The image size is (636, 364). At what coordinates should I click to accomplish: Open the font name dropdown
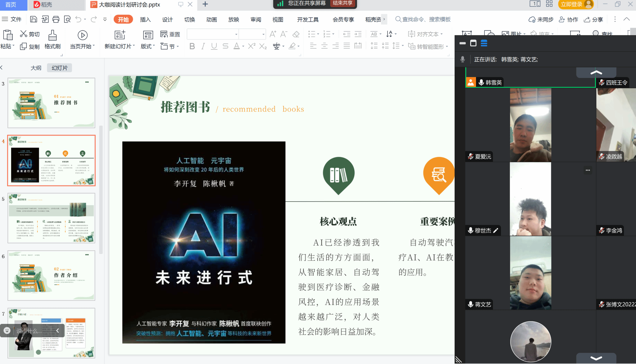click(x=236, y=34)
